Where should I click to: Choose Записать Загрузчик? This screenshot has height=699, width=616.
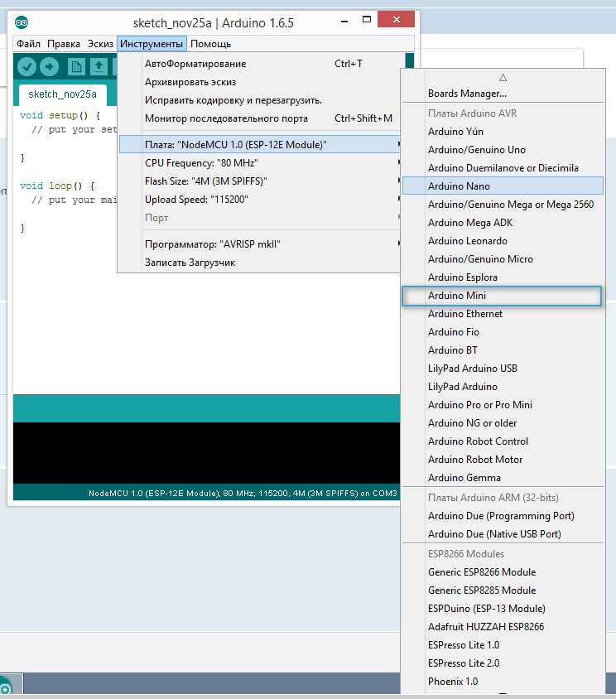click(x=259, y=263)
